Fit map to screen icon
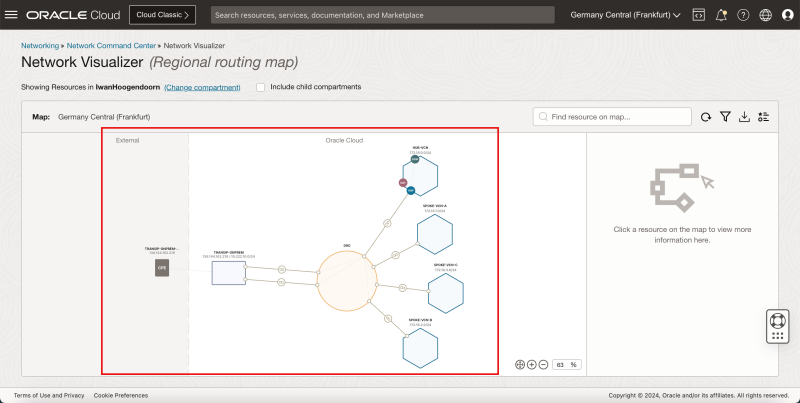Screen dimensions: 800x403 pyautogui.click(x=519, y=365)
